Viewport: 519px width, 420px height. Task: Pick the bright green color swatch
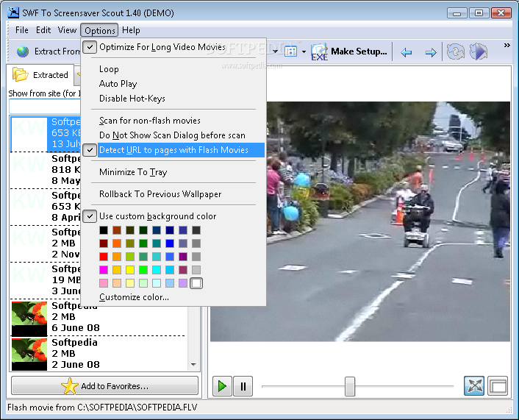coord(143,270)
